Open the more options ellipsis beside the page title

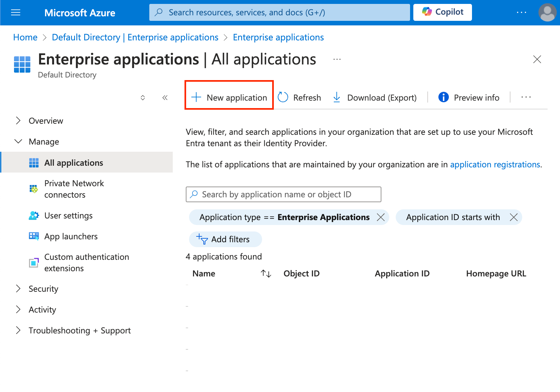(x=337, y=59)
